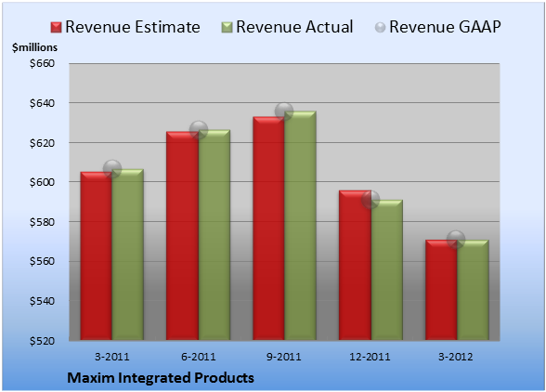Click the 3-2012 quarter label
The height and width of the screenshot is (392, 546).
(x=456, y=357)
